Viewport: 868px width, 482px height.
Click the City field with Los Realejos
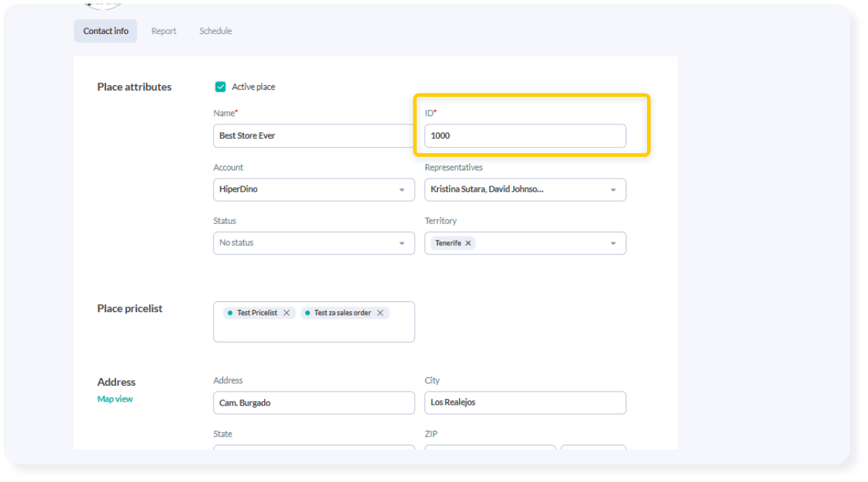pos(525,403)
